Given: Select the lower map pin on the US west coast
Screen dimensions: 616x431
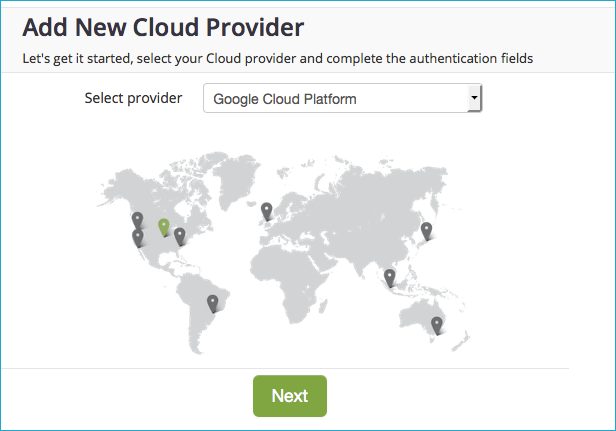Looking at the screenshot, I should click(x=138, y=237).
